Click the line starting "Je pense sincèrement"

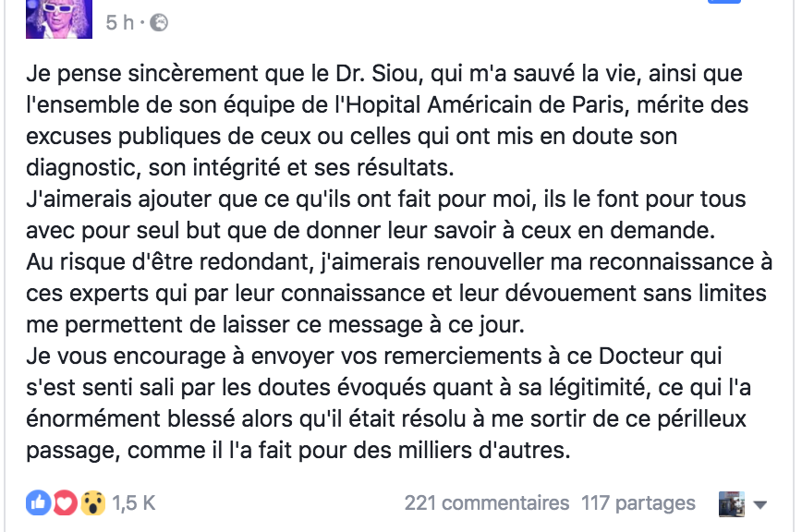383,74
